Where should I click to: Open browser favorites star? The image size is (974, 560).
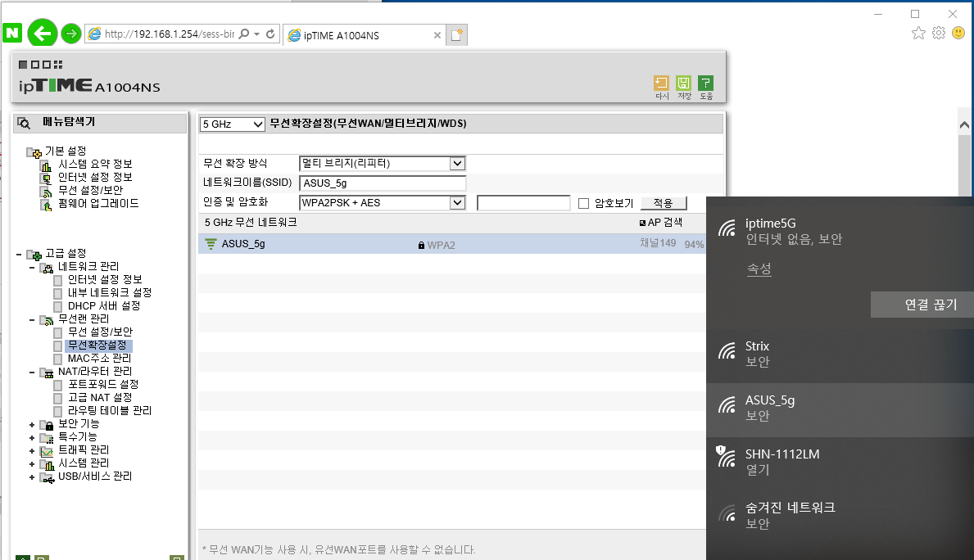coord(918,33)
